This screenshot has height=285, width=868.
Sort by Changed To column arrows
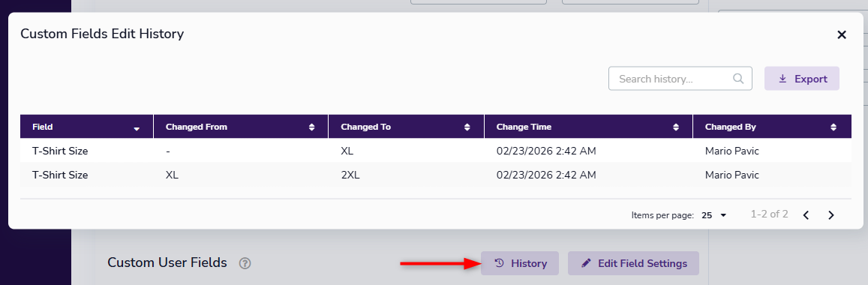[x=468, y=127]
